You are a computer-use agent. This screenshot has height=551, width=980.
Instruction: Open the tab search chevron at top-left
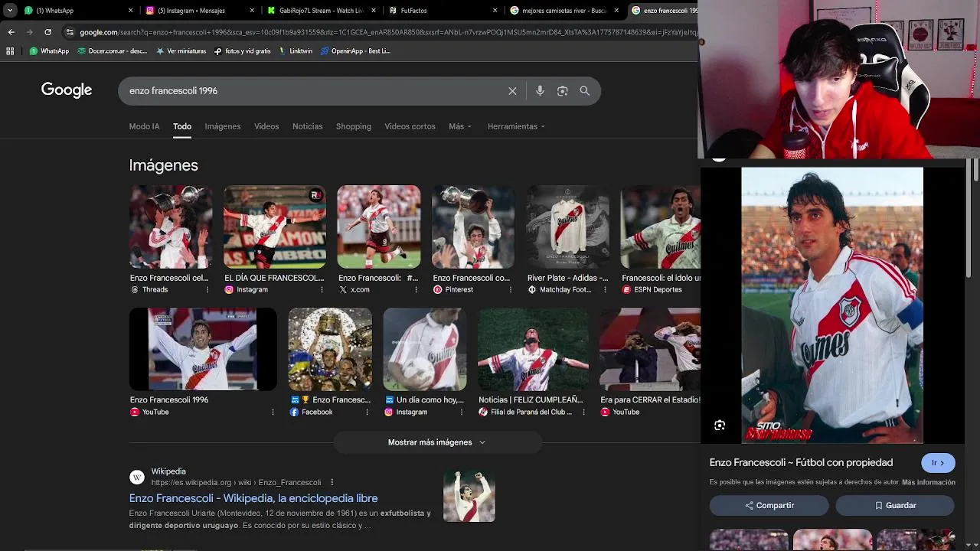(x=10, y=11)
